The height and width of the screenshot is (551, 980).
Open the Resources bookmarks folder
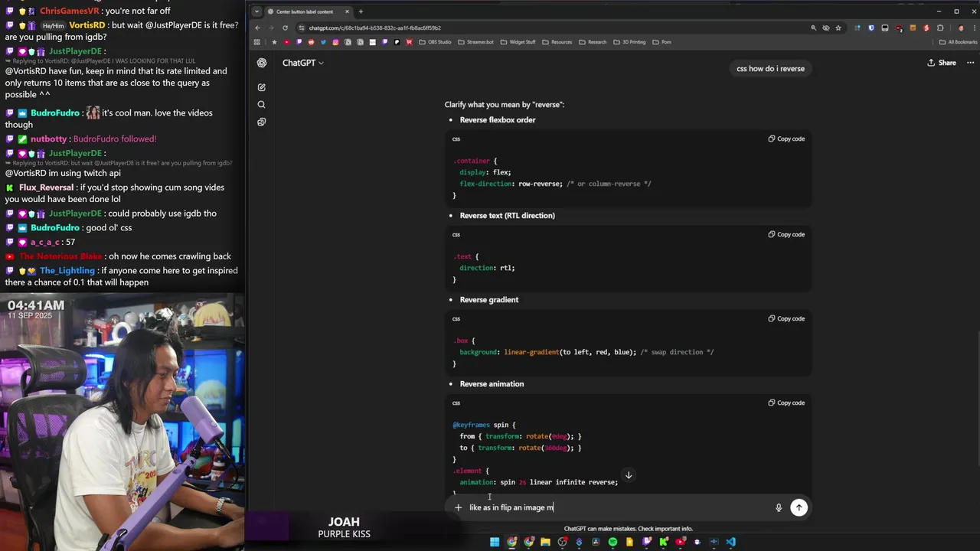pos(557,42)
